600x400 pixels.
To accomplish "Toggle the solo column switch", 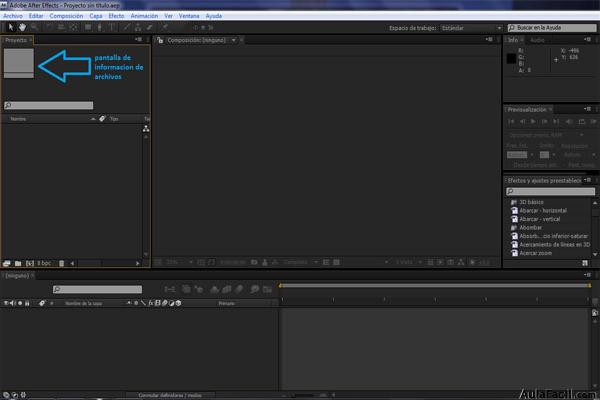I will pyautogui.click(x=20, y=303).
